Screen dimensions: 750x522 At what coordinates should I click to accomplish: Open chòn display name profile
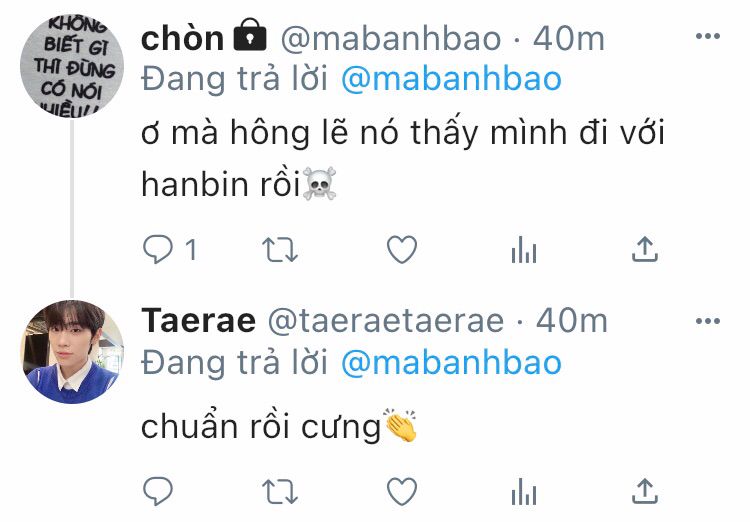coord(182,38)
